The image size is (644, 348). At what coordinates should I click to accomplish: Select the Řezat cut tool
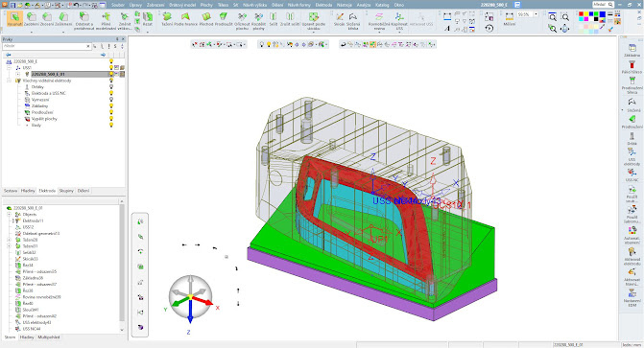148,19
